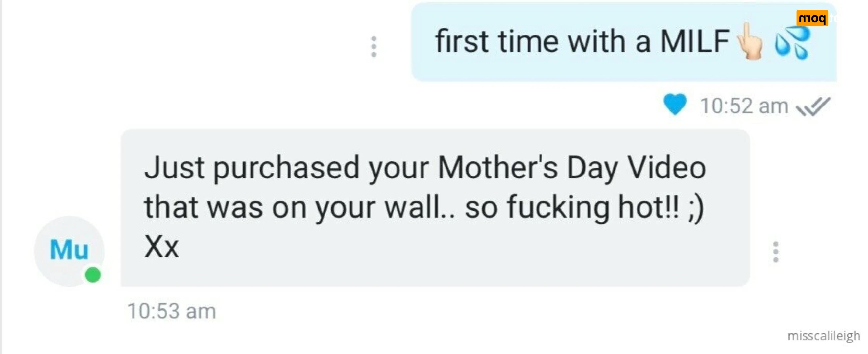Click the double checkmark read receipt
The height and width of the screenshot is (354, 868).
point(813,106)
